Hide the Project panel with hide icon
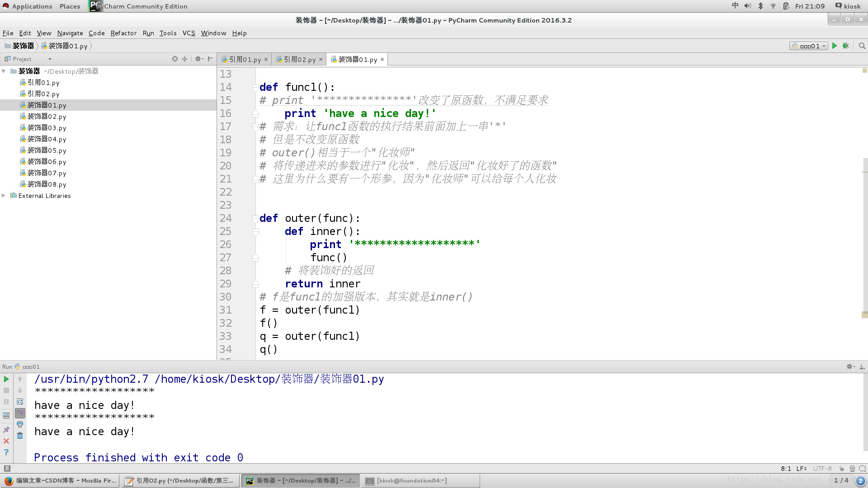The image size is (868, 488). tap(210, 59)
